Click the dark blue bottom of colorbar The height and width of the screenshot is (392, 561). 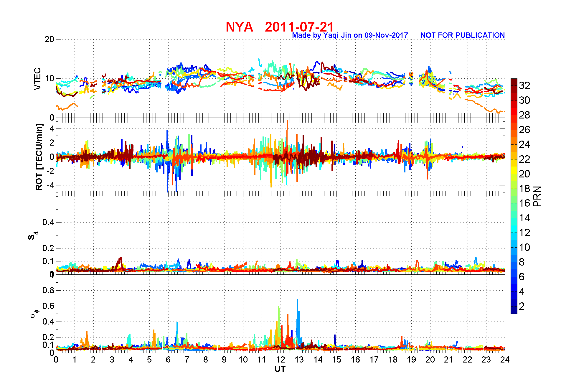pyautogui.click(x=514, y=310)
